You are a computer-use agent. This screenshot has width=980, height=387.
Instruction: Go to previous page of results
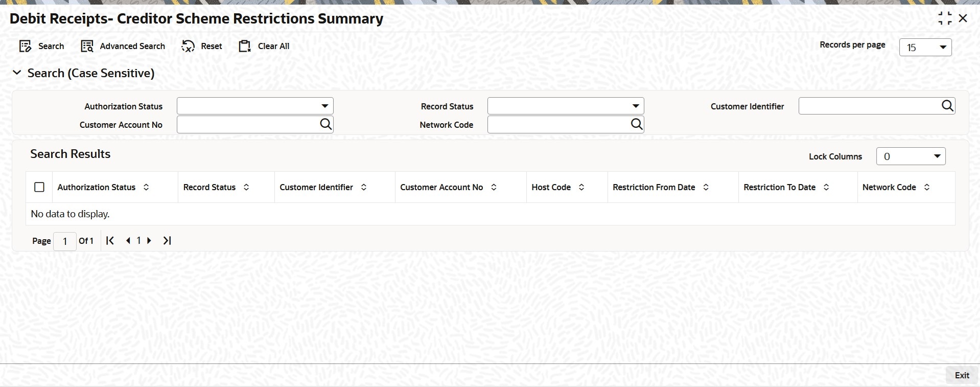click(x=128, y=240)
